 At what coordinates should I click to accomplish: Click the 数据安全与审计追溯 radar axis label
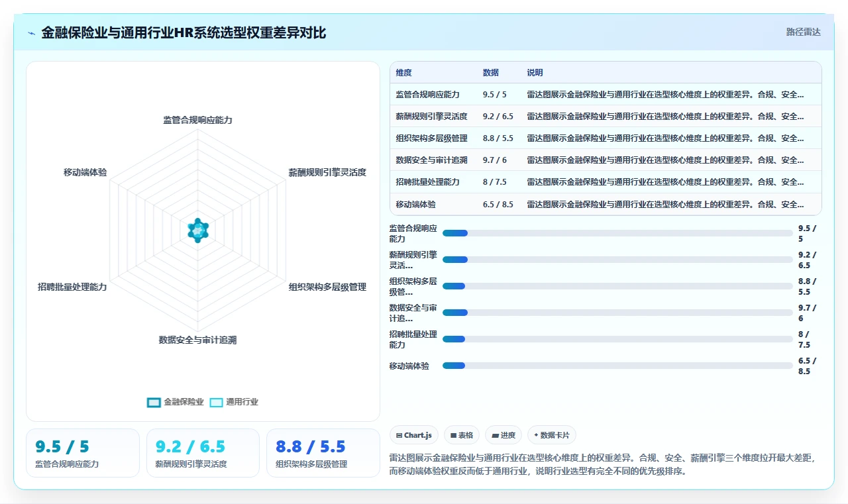pyautogui.click(x=197, y=340)
